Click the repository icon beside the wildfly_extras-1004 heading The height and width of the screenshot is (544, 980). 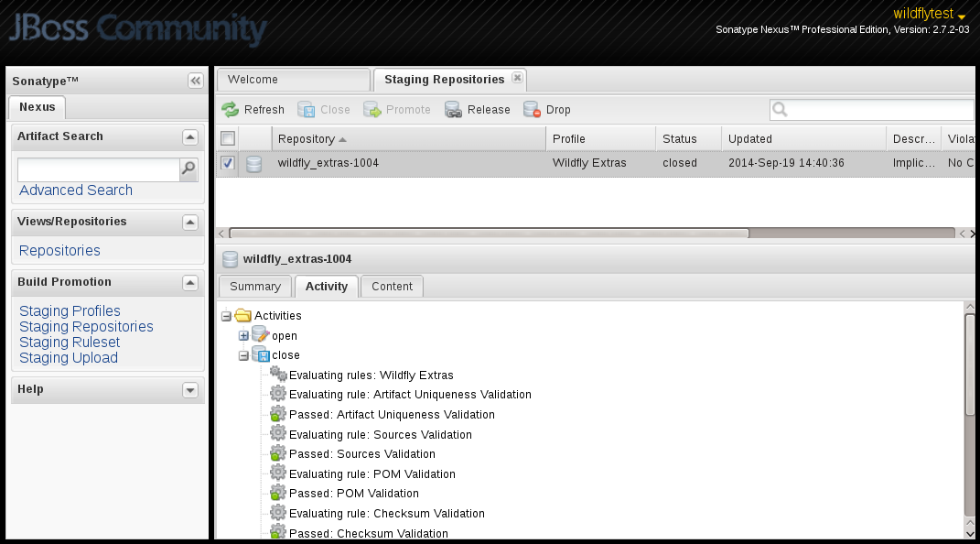230,259
